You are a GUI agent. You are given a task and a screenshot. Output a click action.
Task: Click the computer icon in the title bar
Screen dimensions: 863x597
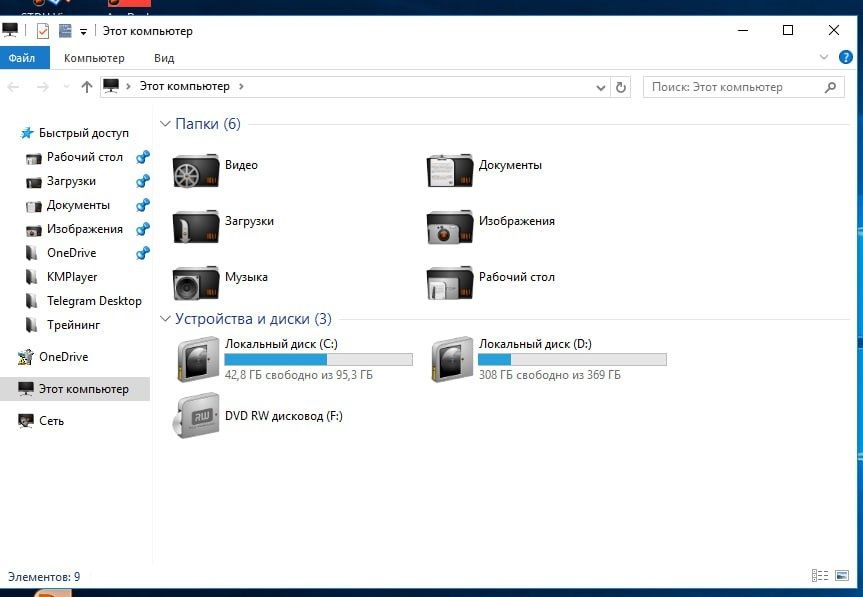tap(10, 30)
